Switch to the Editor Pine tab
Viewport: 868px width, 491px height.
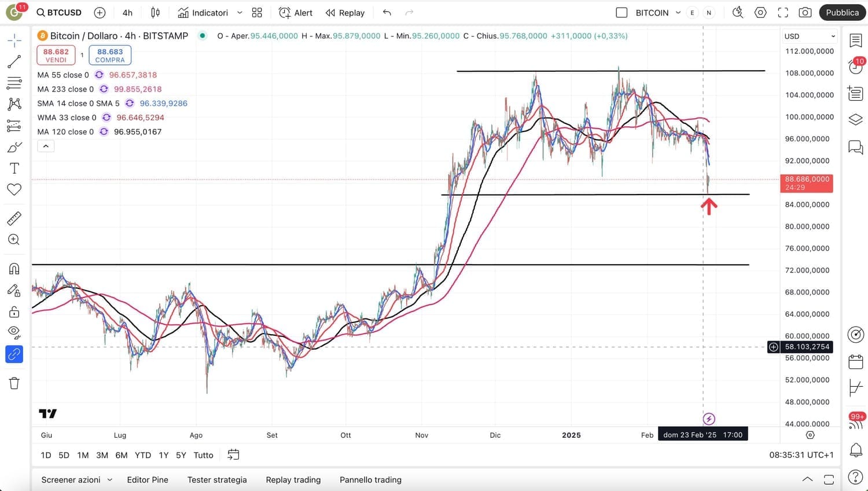click(x=148, y=479)
